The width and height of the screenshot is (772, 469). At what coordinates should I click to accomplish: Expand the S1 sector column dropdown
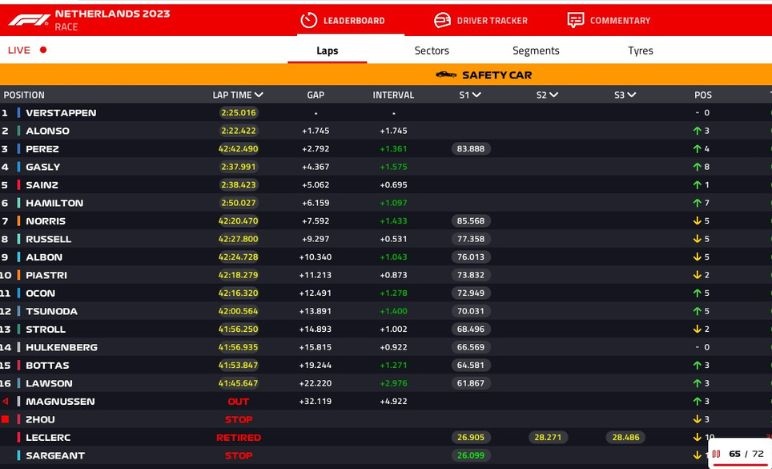tap(476, 95)
